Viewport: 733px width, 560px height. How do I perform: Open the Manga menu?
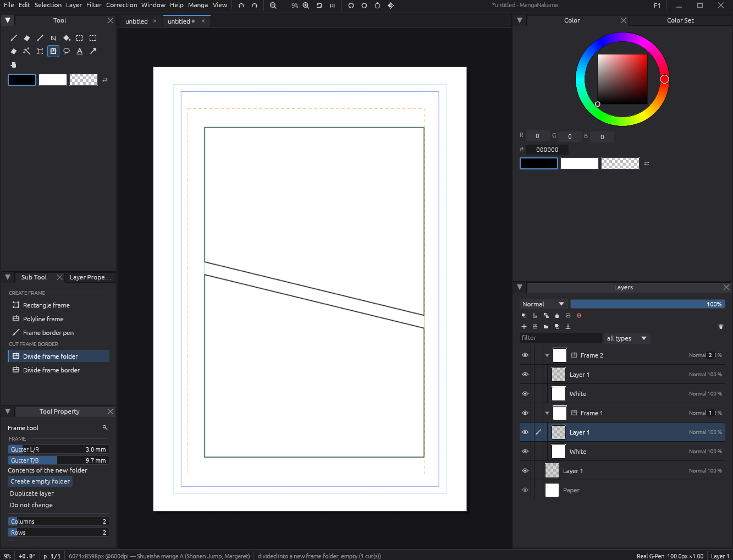(198, 5)
